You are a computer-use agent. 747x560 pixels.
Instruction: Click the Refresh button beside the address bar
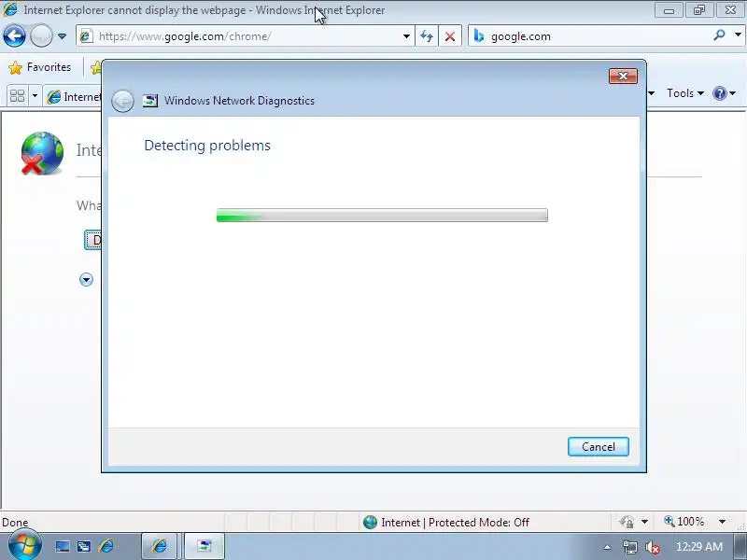427,36
